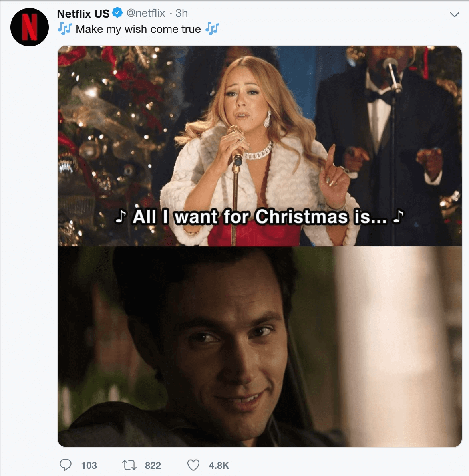The height and width of the screenshot is (476, 469).
Task: Click the Netflix profile avatar logo
Action: [x=30, y=27]
